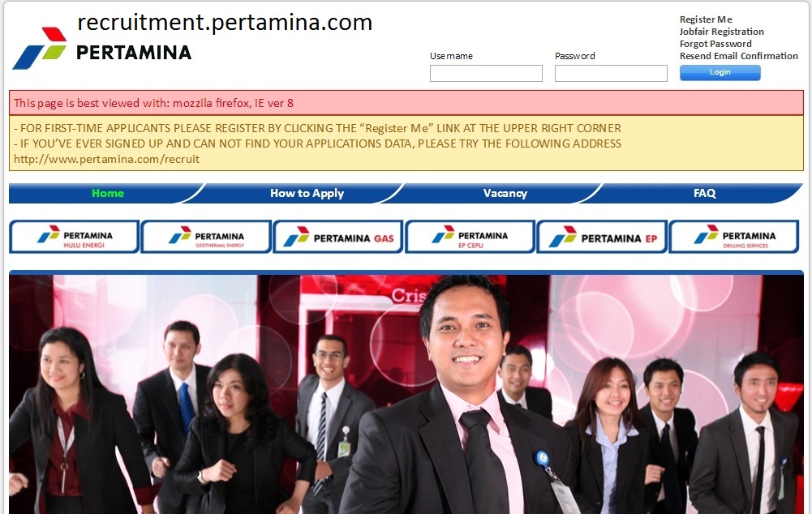Screen dimensions: 812x514
Task: Select the Resend Email Confirmation link
Action: coord(738,56)
